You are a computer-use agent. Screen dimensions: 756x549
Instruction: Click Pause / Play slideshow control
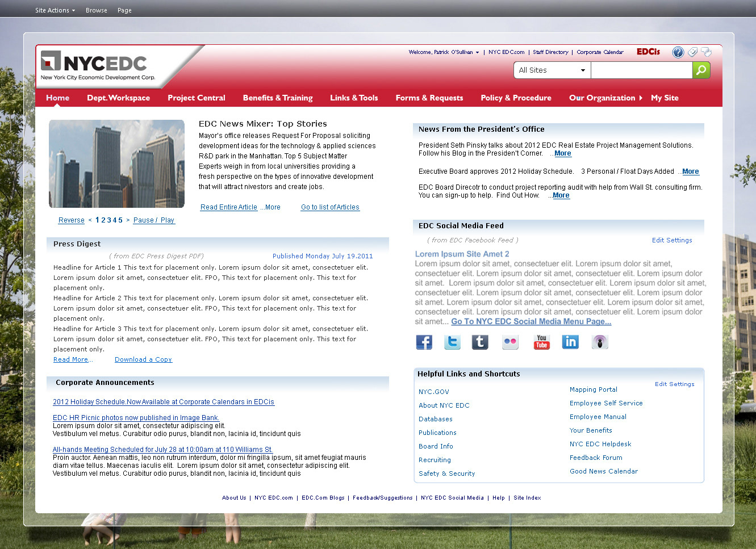pos(154,220)
